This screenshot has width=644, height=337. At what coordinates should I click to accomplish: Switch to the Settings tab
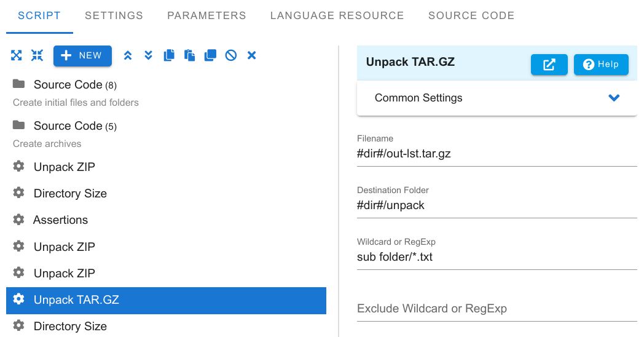[114, 15]
